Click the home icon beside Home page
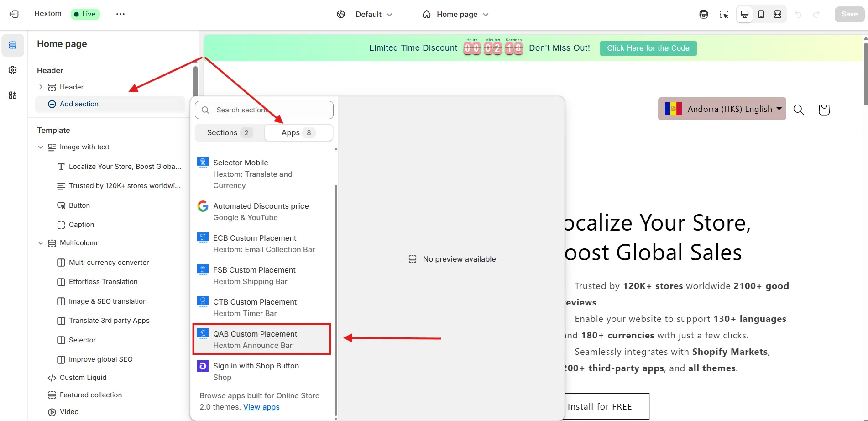This screenshot has height=421, width=868. pos(427,14)
